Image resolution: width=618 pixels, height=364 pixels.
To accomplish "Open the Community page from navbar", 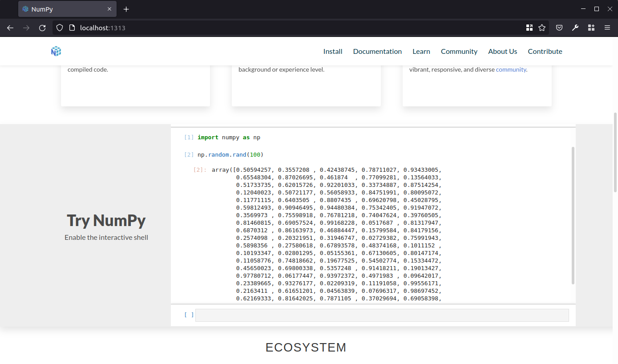I will click(x=459, y=51).
